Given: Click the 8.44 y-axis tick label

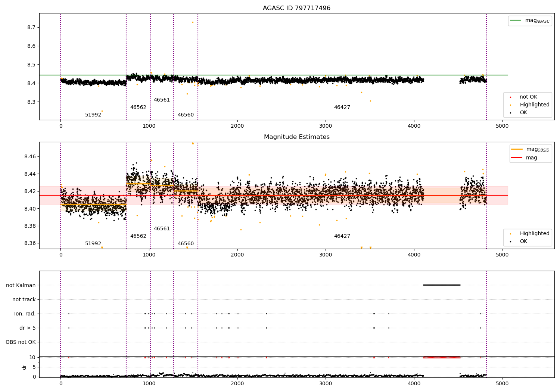Looking at the screenshot, I should pyautogui.click(x=30, y=174).
